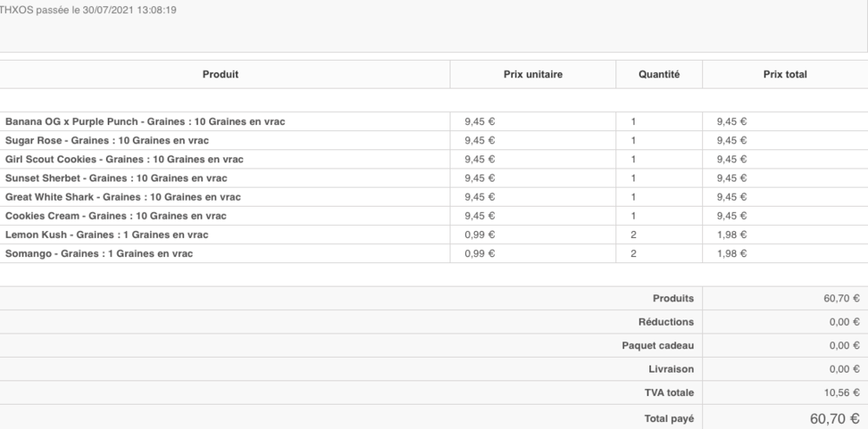The width and height of the screenshot is (868, 429).
Task: Click unit price 0,99 € for Lemon Kush
Action: 479,234
